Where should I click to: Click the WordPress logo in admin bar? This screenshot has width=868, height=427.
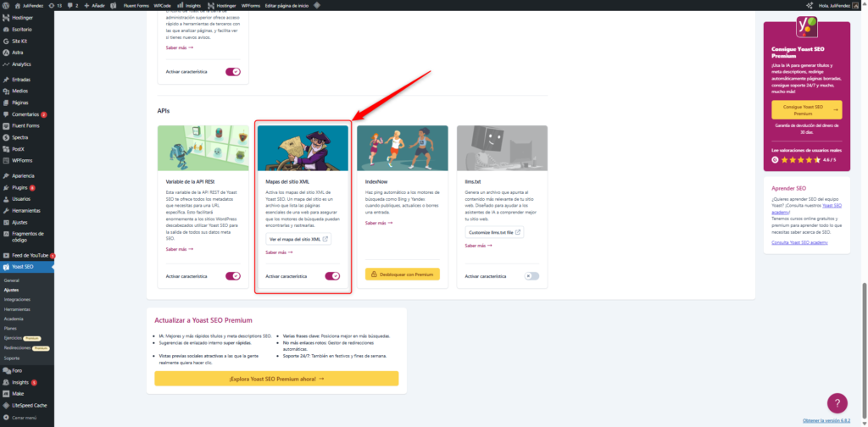click(6, 5)
